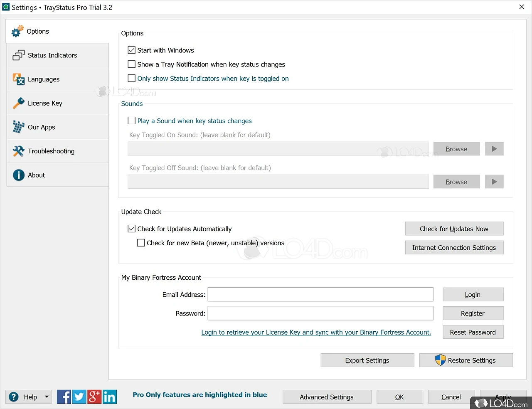Play the Key Toggled Off sound
The image size is (532, 409).
coord(494,182)
